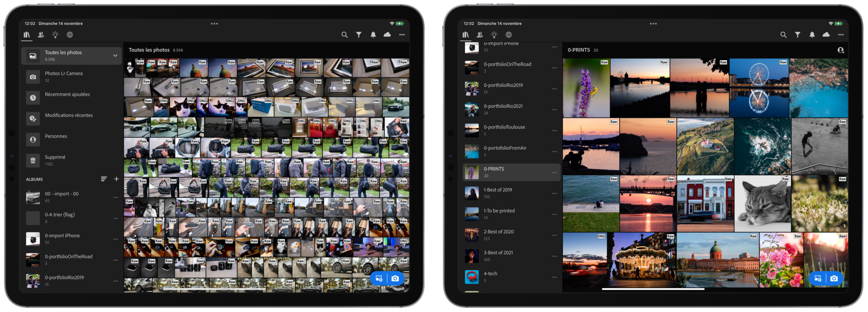Open Discover globe icon on right iPad
Image resolution: width=868 pixels, height=312 pixels.
(509, 35)
